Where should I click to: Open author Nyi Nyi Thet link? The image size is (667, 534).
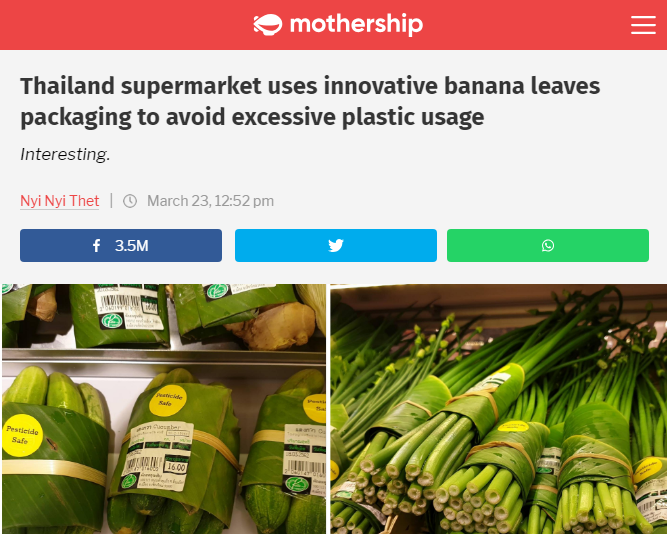click(60, 201)
